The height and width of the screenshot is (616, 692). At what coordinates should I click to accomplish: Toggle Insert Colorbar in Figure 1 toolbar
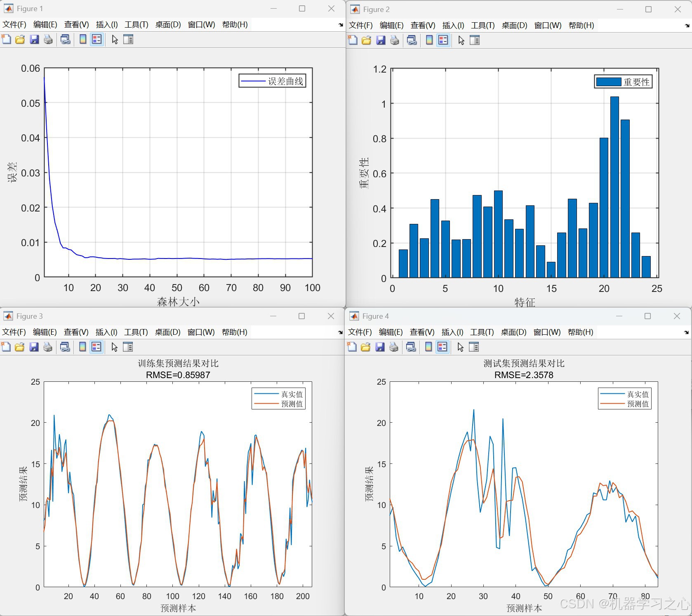pyautogui.click(x=83, y=40)
